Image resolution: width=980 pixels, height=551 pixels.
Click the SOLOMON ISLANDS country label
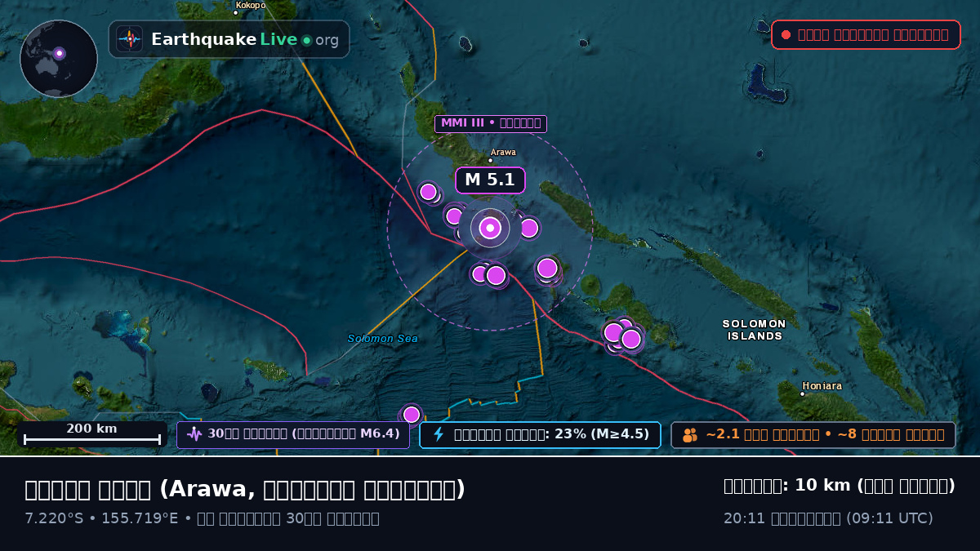pyautogui.click(x=755, y=330)
